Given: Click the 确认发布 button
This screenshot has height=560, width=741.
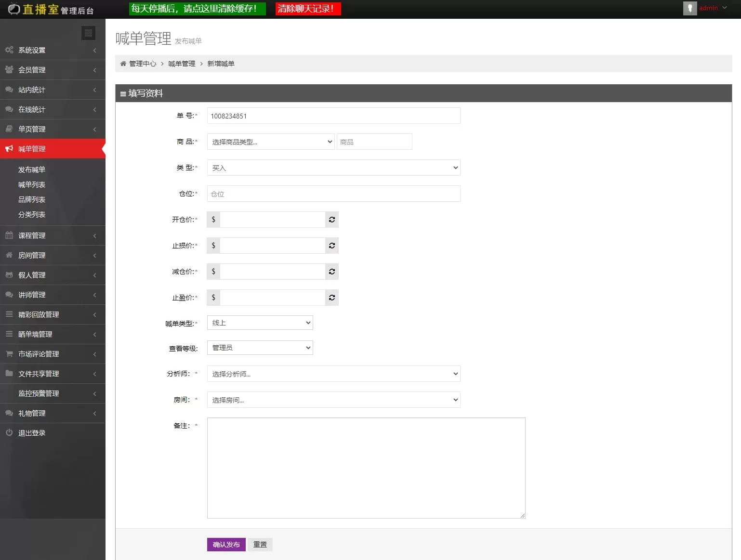Looking at the screenshot, I should pyautogui.click(x=226, y=544).
